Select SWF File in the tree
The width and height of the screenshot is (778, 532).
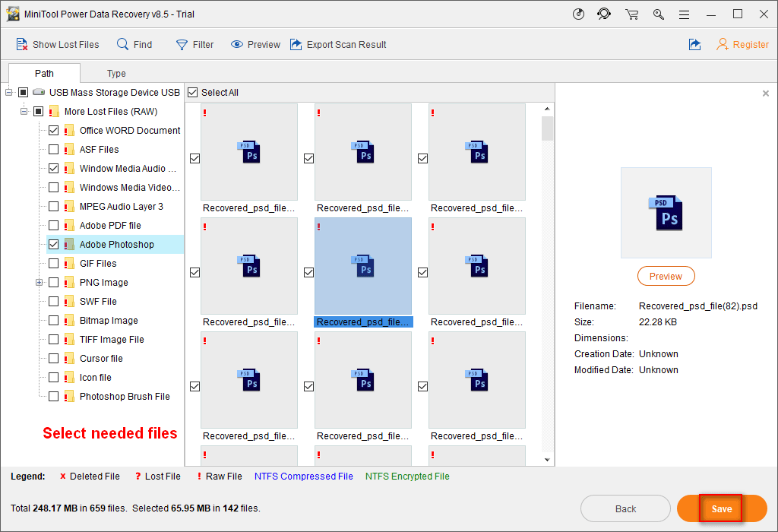98,301
